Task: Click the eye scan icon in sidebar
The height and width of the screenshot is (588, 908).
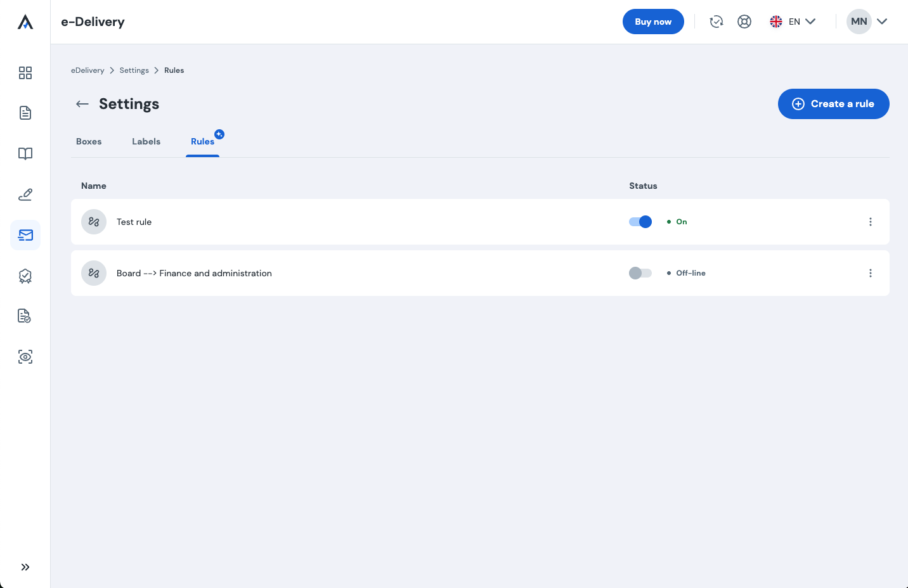Action: tap(25, 357)
